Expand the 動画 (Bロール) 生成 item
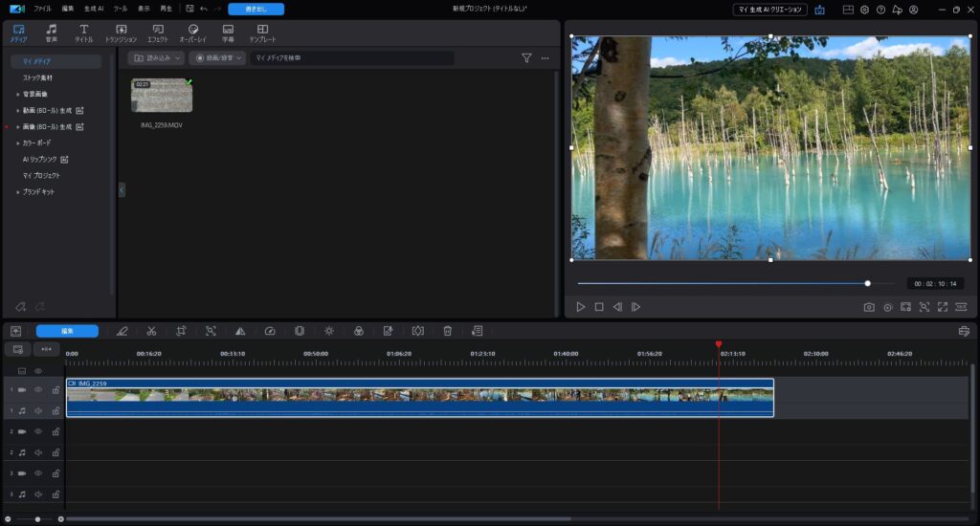The image size is (980, 526). coord(17,111)
